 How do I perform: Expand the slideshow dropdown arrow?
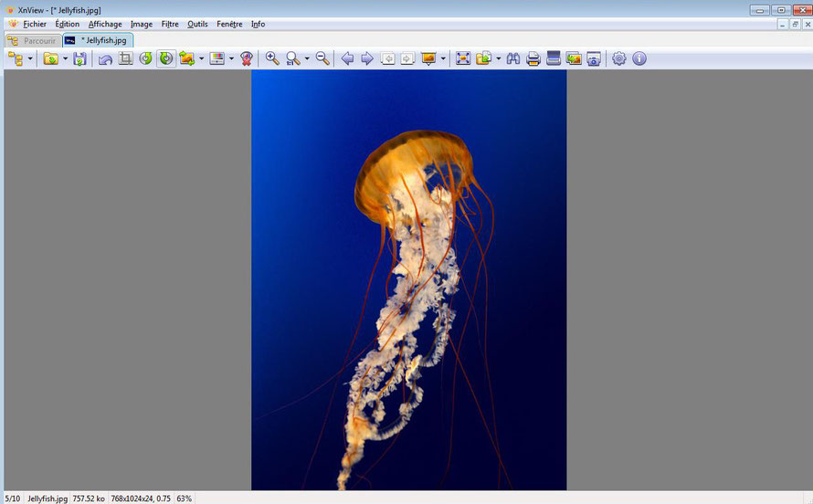click(x=443, y=59)
